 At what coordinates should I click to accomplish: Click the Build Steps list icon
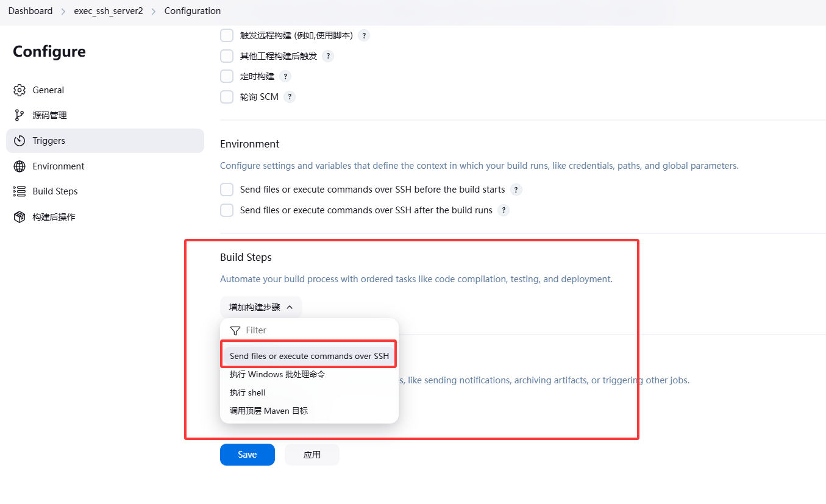click(20, 191)
